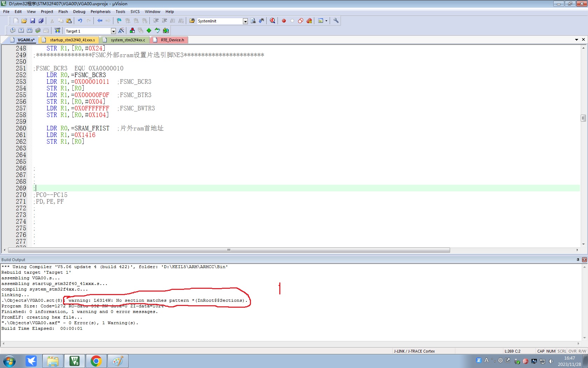Image resolution: width=588 pixels, height=368 pixels.
Task: Disable all breakpoints icon
Action: 301,21
